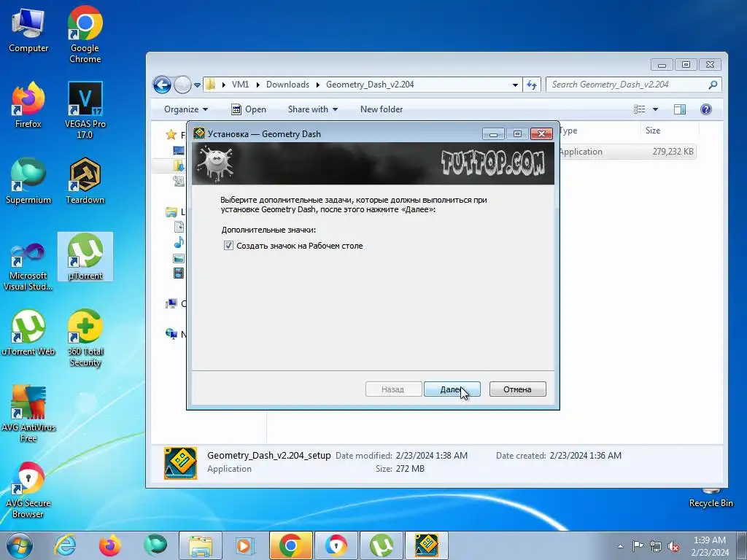747x560 pixels.
Task: Switch to Chrome taskbar button
Action: (x=290, y=545)
